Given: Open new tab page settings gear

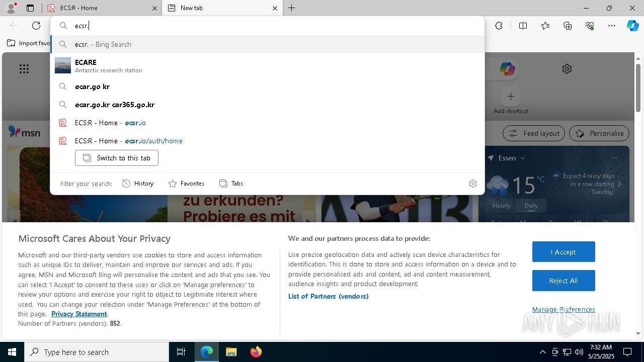Looking at the screenshot, I should click(567, 69).
